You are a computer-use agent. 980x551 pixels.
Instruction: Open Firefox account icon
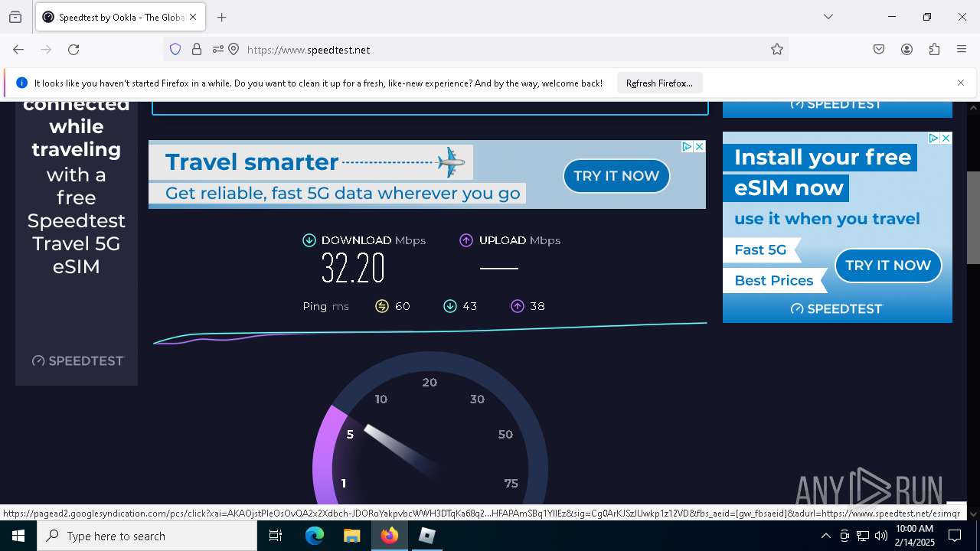click(906, 50)
